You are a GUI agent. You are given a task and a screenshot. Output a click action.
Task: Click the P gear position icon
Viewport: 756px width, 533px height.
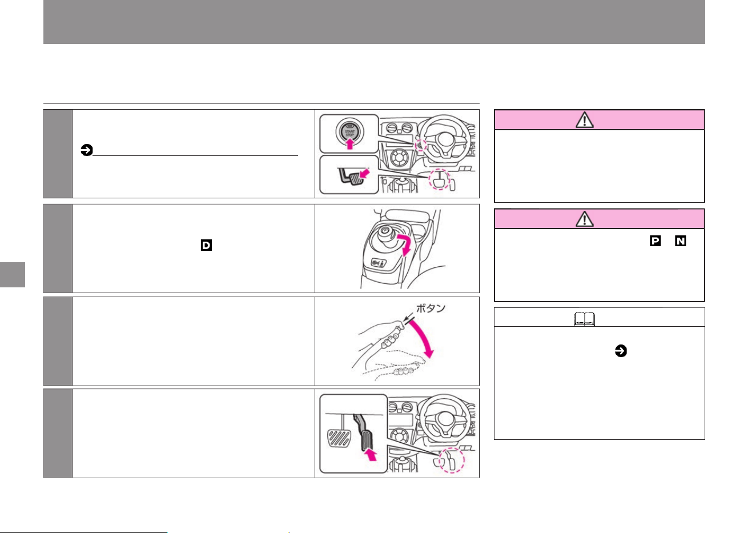tap(656, 242)
